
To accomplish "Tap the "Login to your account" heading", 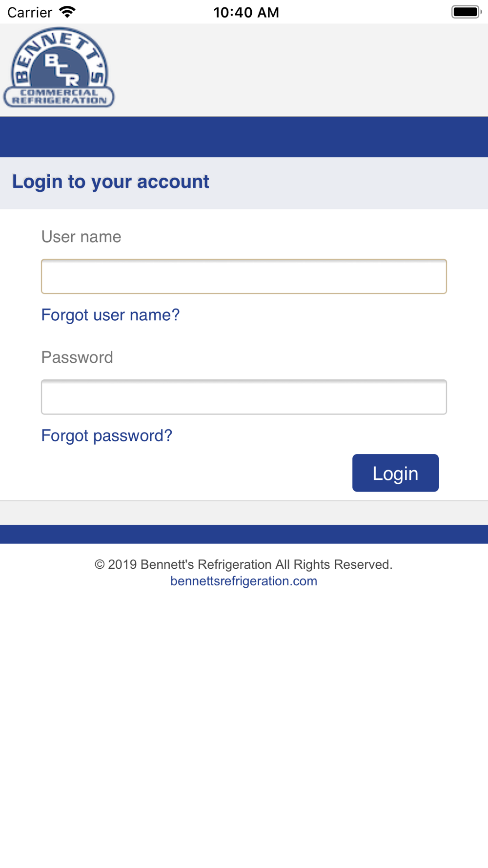I will tap(111, 182).
